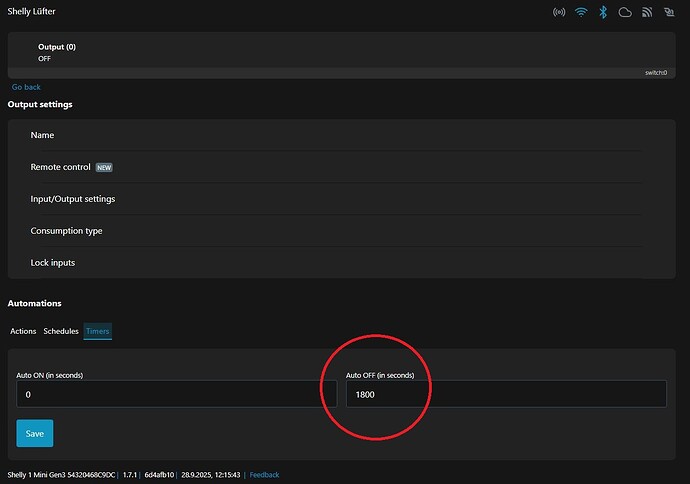Select the Timers tab
This screenshot has width=690, height=484.
(x=97, y=331)
